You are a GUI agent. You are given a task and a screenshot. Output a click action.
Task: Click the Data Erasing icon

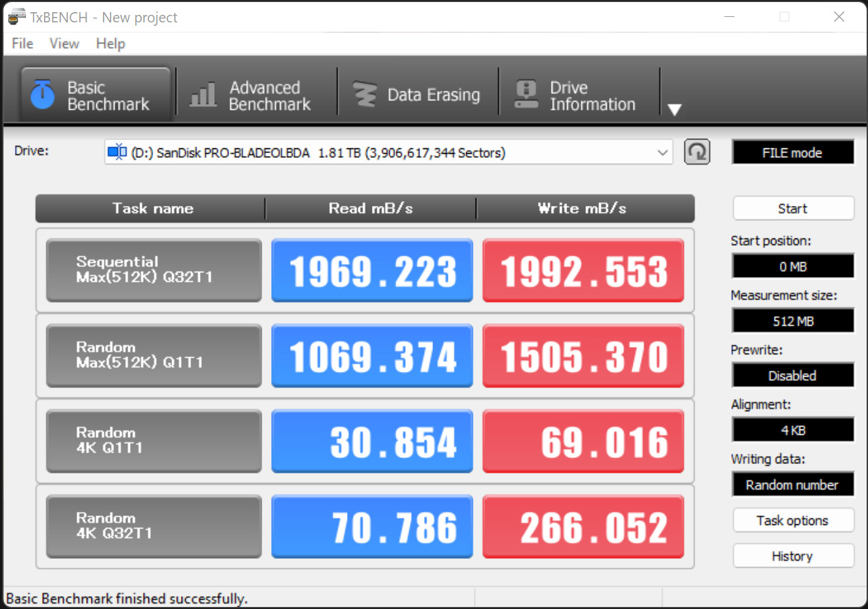365,95
